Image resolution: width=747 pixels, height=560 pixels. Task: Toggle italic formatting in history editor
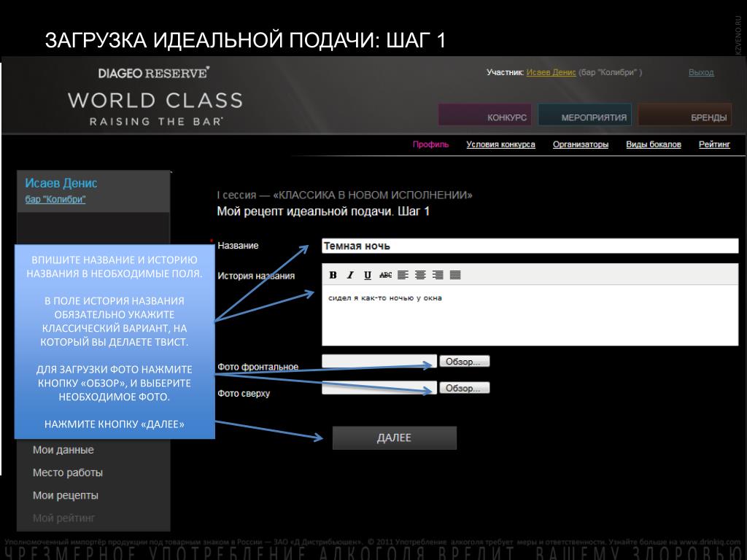[x=350, y=275]
